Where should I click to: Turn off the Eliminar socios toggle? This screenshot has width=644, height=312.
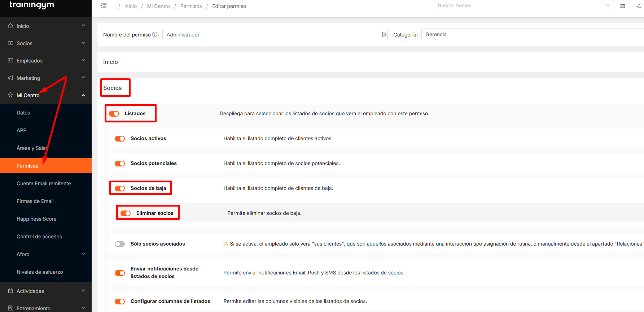point(126,213)
